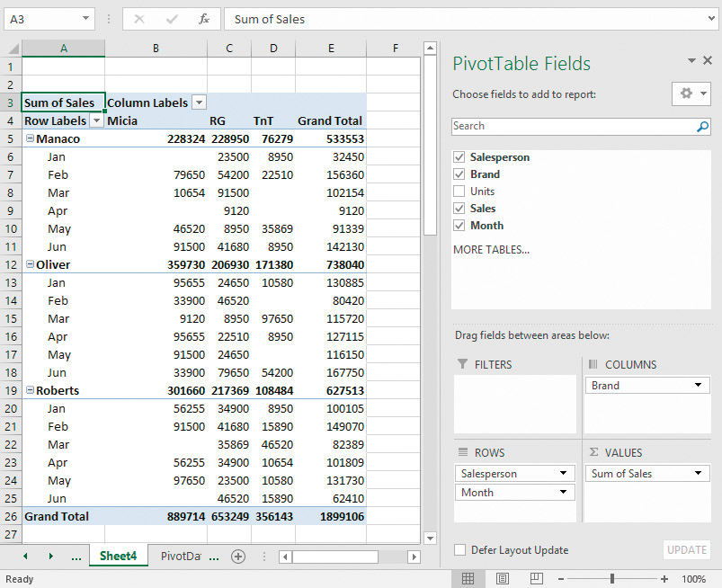This screenshot has width=722, height=588.
Task: Uncheck the Sales field checkbox
Action: tap(459, 208)
